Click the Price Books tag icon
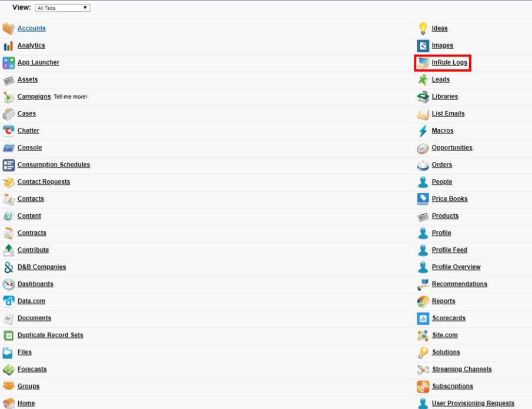Image resolution: width=532 pixels, height=409 pixels. 423,199
